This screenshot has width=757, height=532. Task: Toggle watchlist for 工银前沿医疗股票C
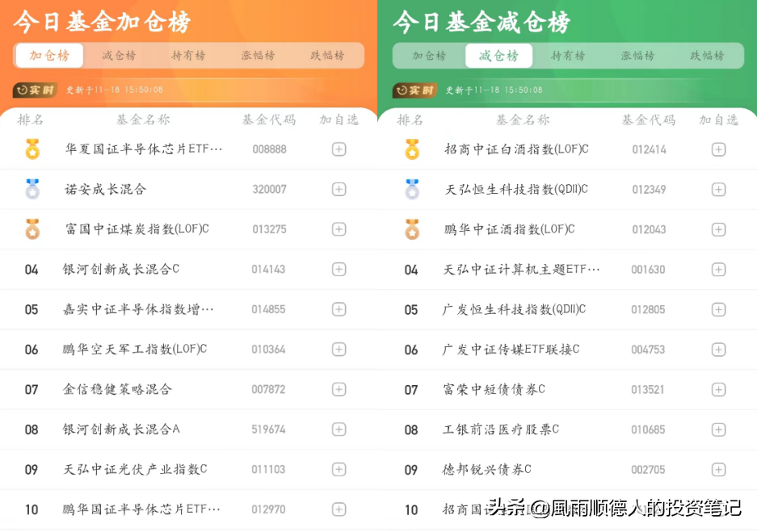pos(717,429)
